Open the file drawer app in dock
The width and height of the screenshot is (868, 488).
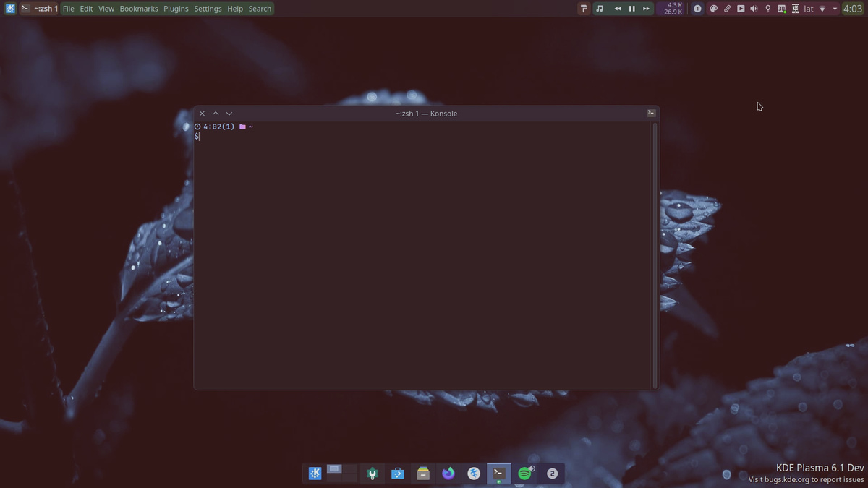click(x=423, y=474)
